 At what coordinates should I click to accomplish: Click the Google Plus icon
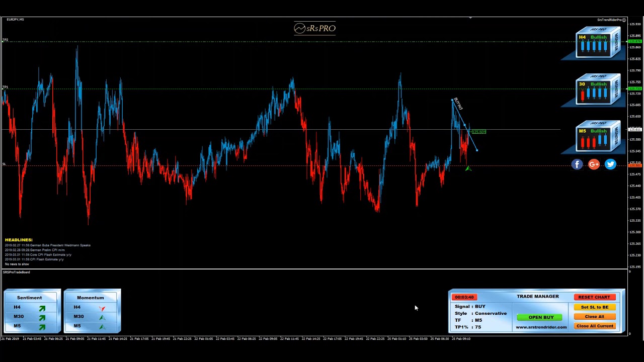[594, 164]
